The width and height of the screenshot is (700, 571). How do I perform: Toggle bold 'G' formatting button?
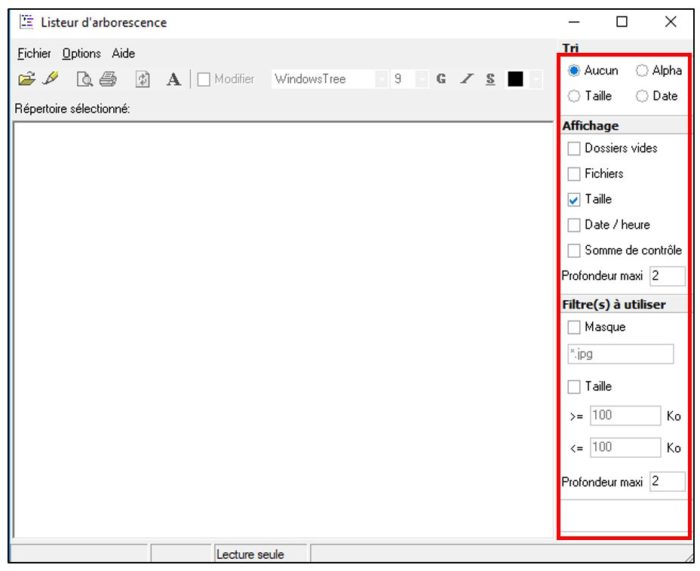click(x=441, y=79)
